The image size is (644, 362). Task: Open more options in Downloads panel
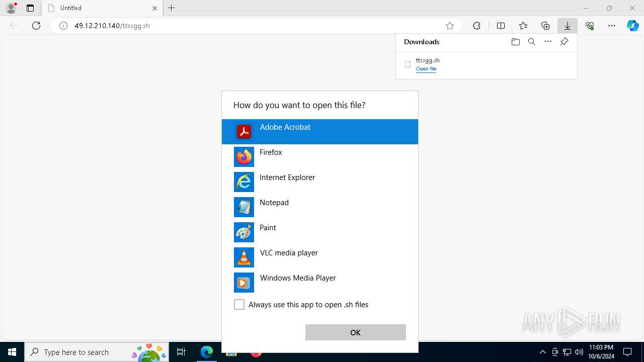tap(548, 42)
